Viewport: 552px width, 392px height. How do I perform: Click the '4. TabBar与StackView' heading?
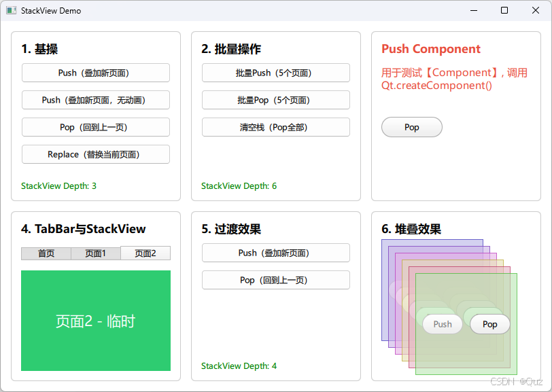pyautogui.click(x=84, y=229)
